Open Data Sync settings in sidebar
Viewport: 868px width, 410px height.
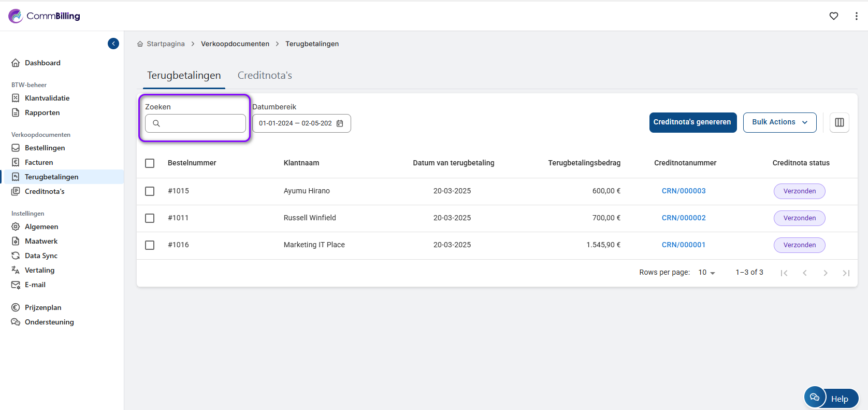click(41, 256)
